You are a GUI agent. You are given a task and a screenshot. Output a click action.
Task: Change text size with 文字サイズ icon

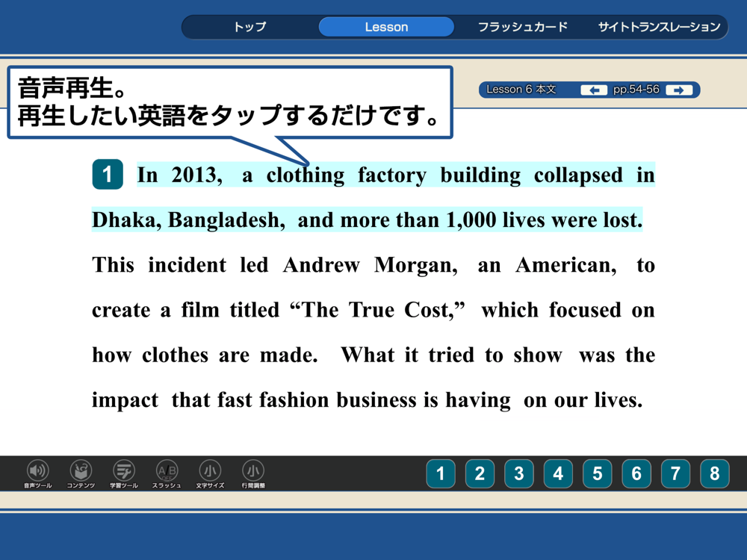click(210, 473)
